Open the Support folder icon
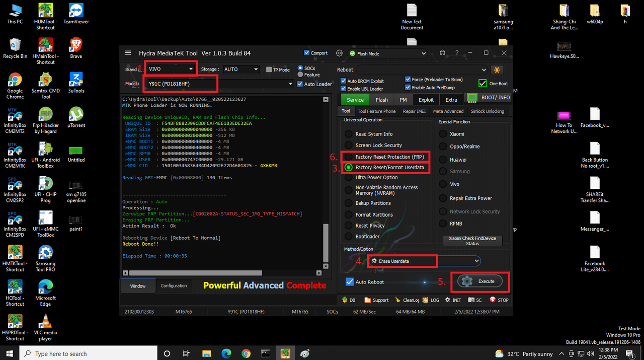Image resolution: width=644 pixels, height=360 pixels. click(376, 300)
